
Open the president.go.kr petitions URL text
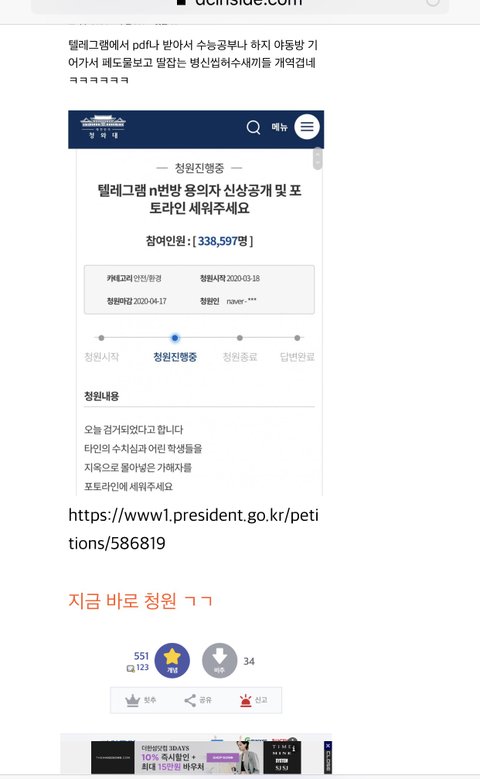pos(193,529)
